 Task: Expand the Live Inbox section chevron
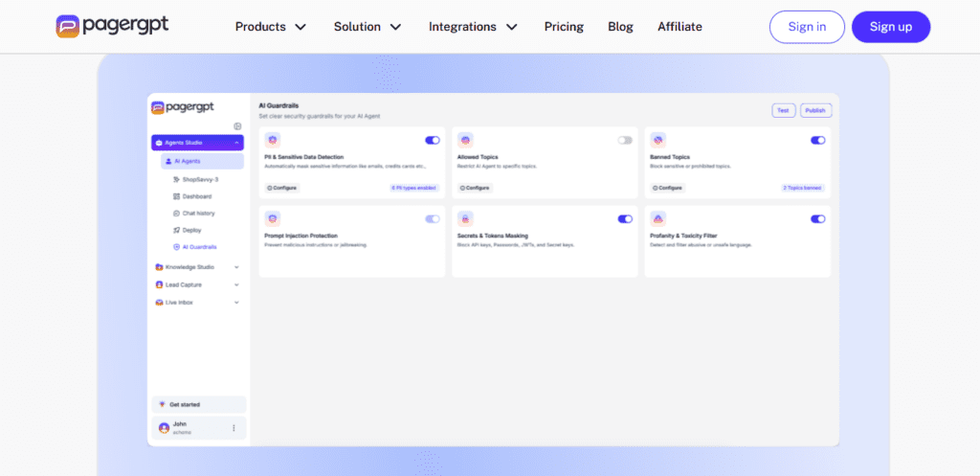tap(236, 302)
